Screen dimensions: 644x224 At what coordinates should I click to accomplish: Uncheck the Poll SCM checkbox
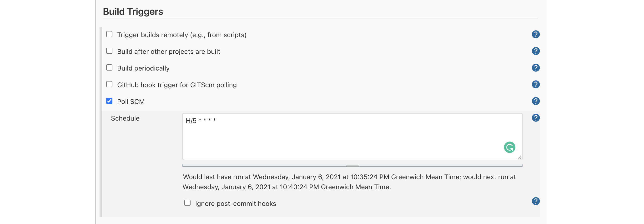109,101
